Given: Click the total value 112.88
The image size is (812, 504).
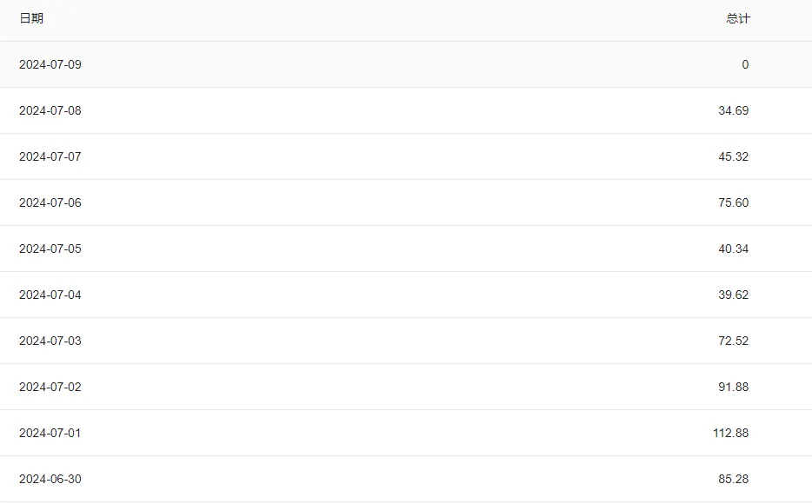Looking at the screenshot, I should 730,433.
